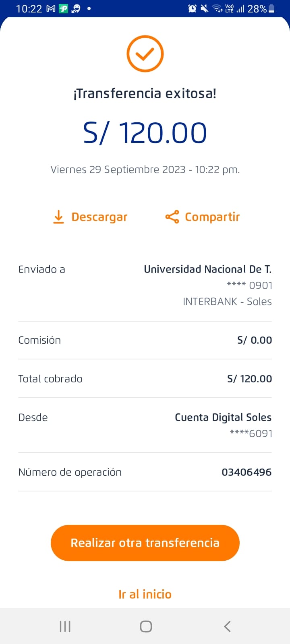290x644 pixels.
Task: Tap Android home button
Action: pyautogui.click(x=146, y=626)
